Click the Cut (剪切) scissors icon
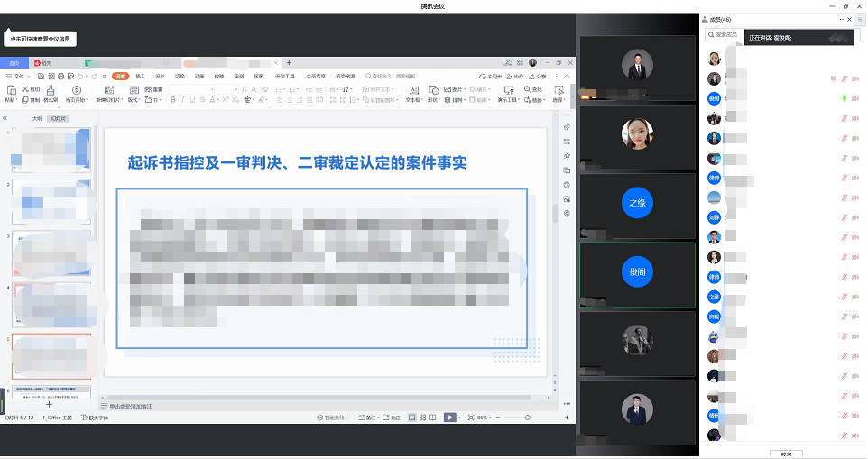The width and height of the screenshot is (868, 459). 25,89
